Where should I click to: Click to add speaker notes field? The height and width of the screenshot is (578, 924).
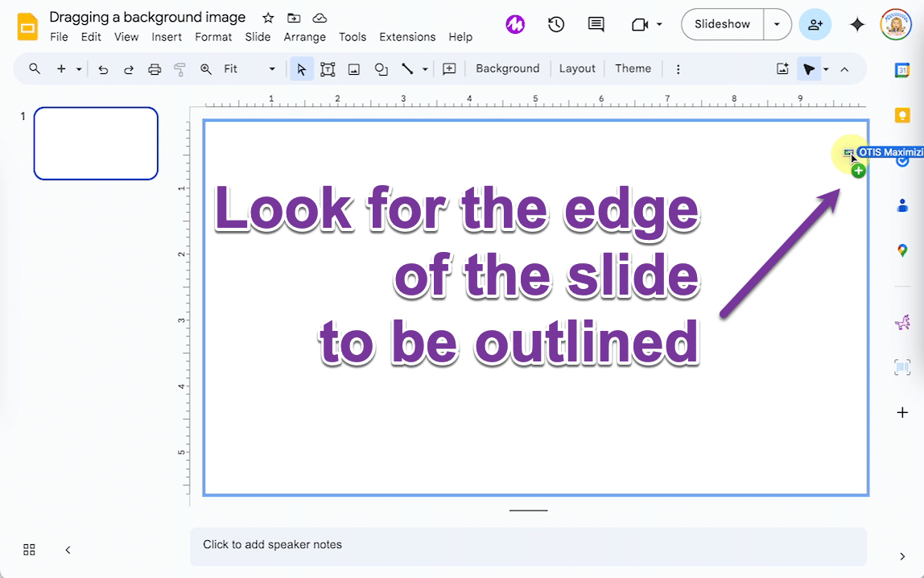(528, 546)
